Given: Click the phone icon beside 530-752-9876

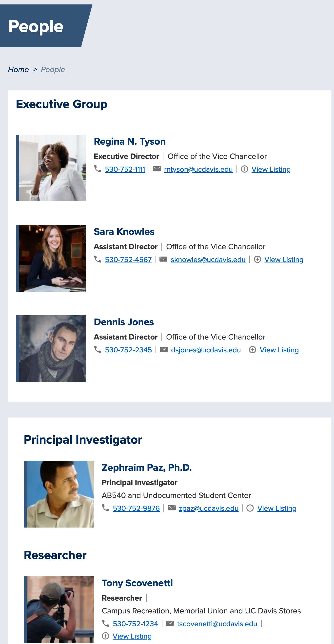Looking at the screenshot, I should (x=106, y=508).
